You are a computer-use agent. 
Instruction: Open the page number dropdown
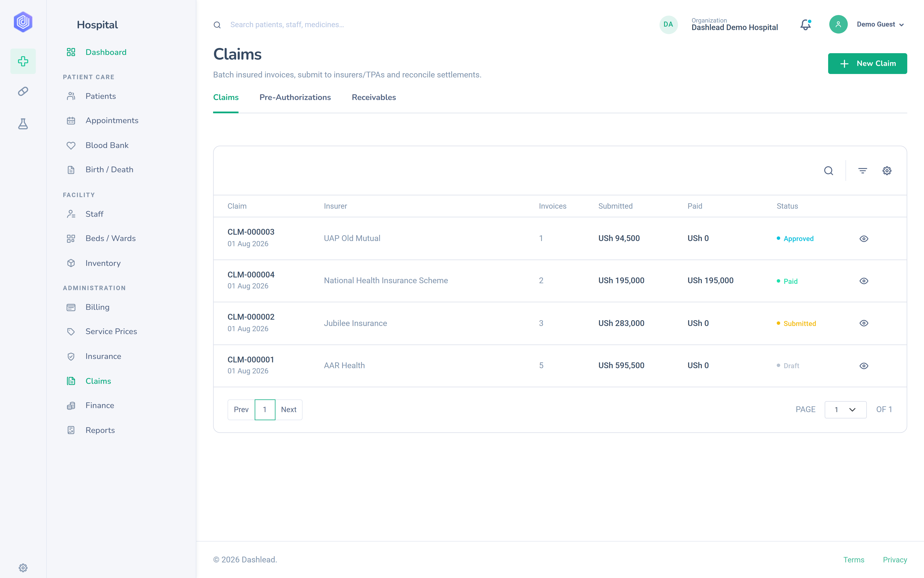(845, 409)
